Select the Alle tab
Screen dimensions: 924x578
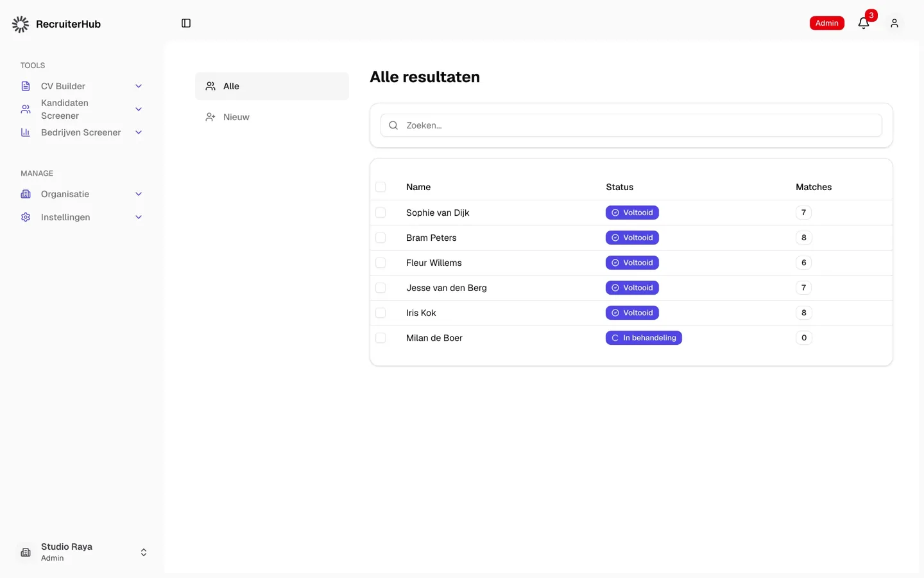click(x=272, y=86)
